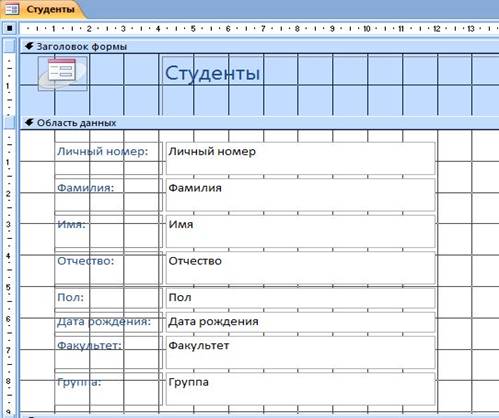Click the Личный номер text box
The height and width of the screenshot is (418, 499).
[300, 158]
